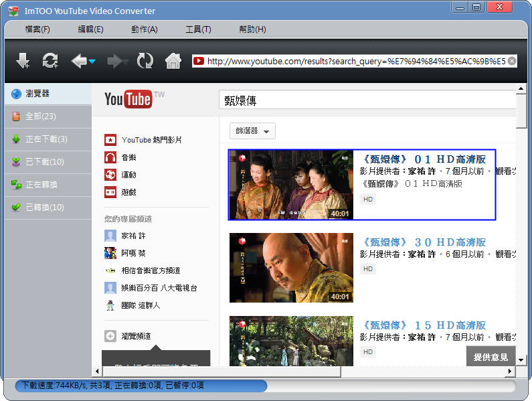
Task: Open the 《甄嬛傳》 30 HD高清版 video link
Action: [424, 242]
